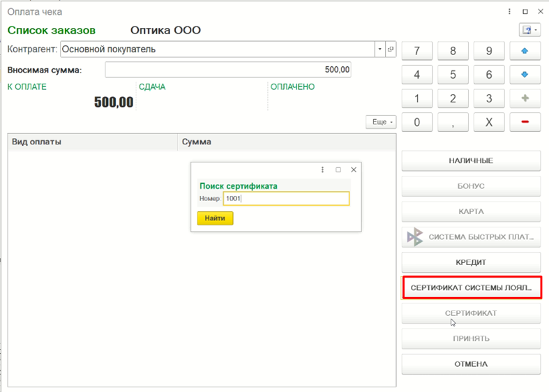
Task: Choose КРЕДИТ payment option
Action: point(471,262)
